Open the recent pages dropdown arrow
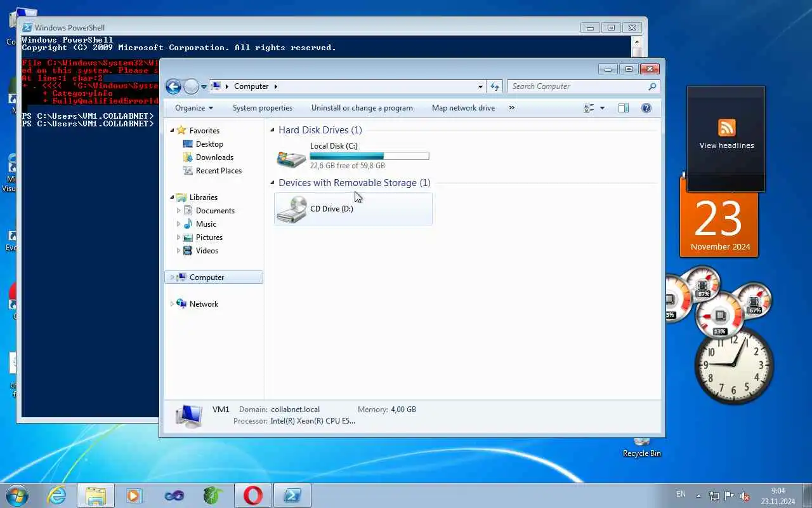This screenshot has width=812, height=508. (204, 86)
